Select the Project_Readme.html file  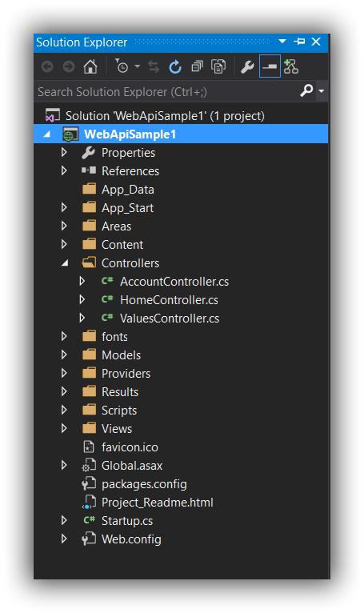click(158, 503)
